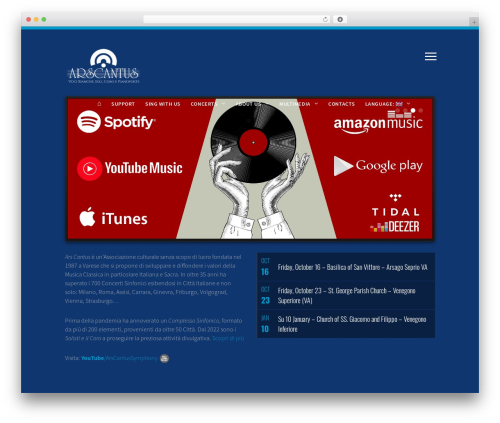500x423 pixels.
Task: Expand the Multimedia submenu chevron
Action: pyautogui.click(x=316, y=104)
